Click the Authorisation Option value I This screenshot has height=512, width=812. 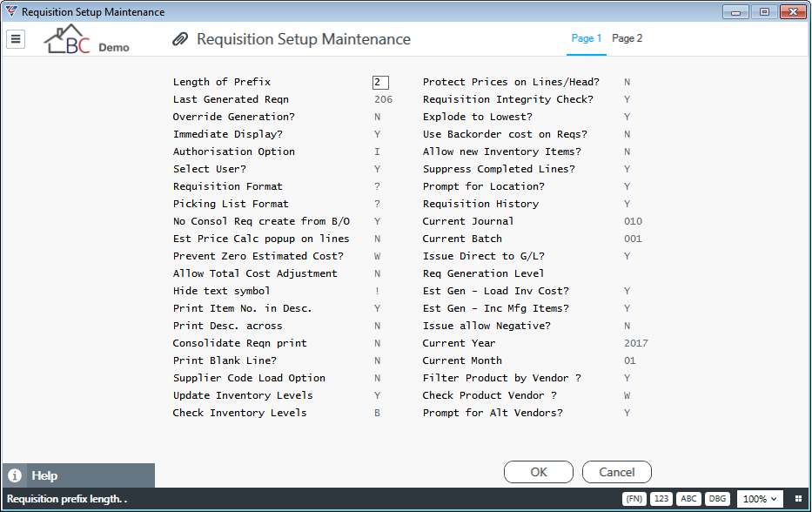(377, 152)
